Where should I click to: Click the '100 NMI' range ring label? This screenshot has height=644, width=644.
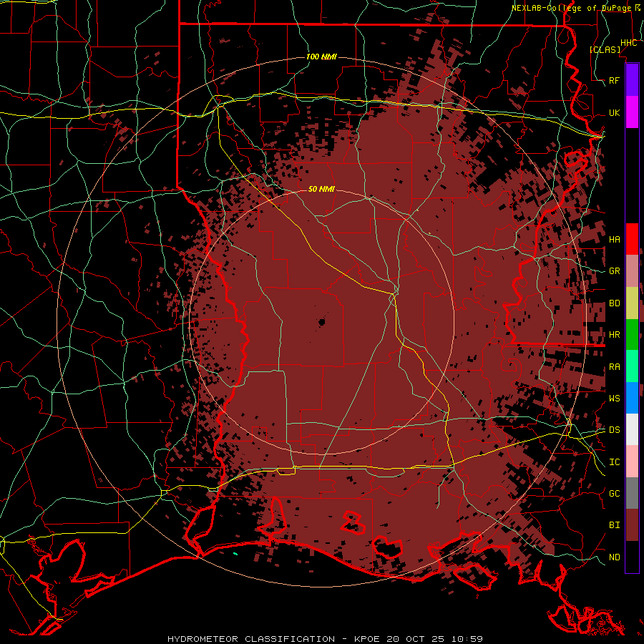point(321,57)
